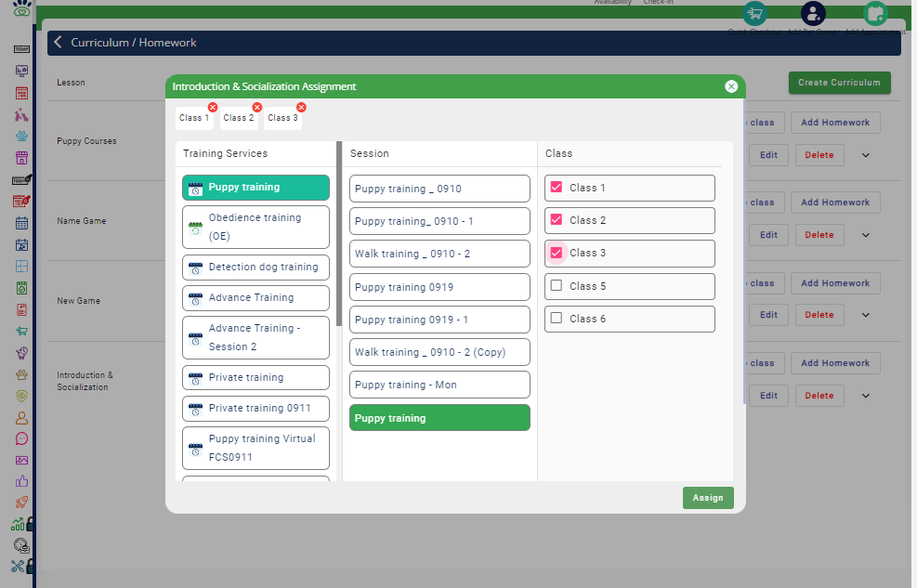
Task: Remove the Class 3 chip
Action: (301, 107)
